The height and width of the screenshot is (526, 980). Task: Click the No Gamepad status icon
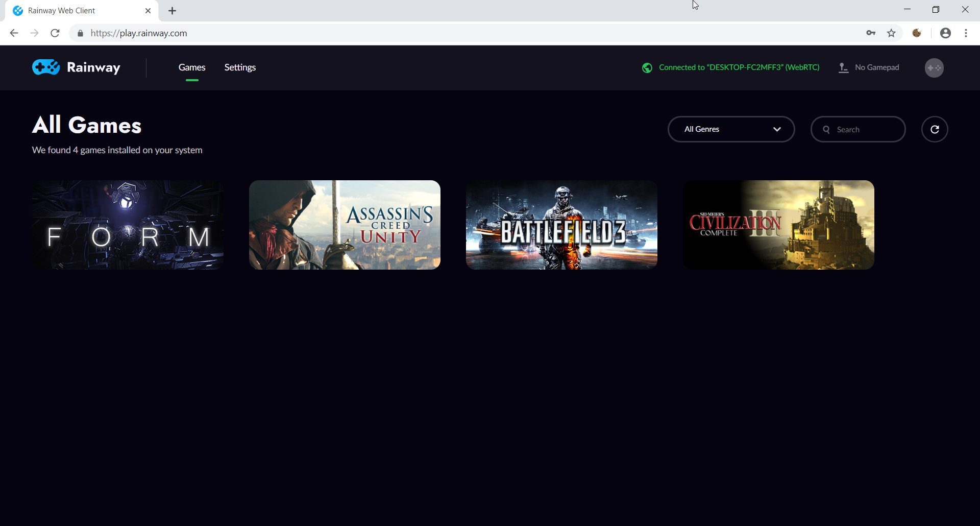(843, 68)
